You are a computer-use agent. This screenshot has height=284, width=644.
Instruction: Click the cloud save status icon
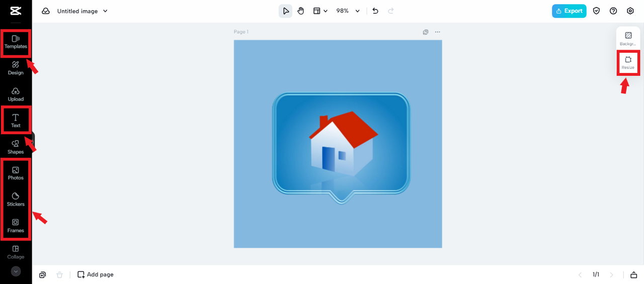coord(46,11)
